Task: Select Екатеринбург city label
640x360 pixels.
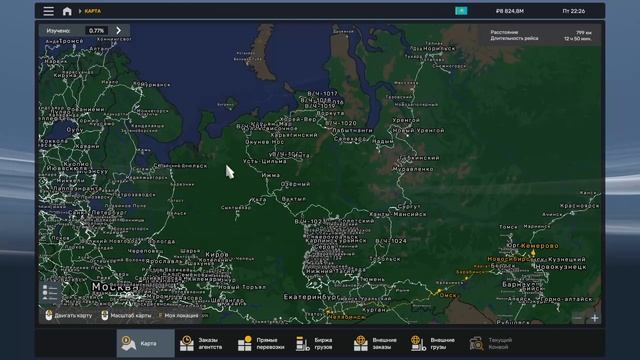Action: [x=311, y=297]
